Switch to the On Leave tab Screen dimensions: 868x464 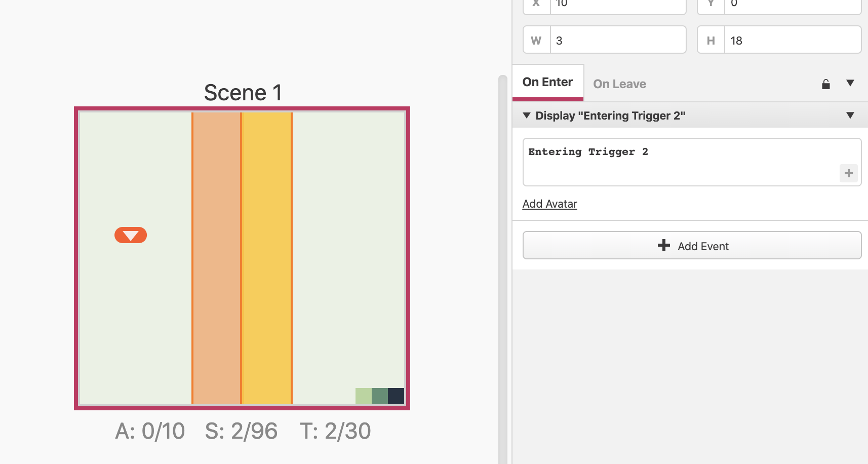click(619, 84)
